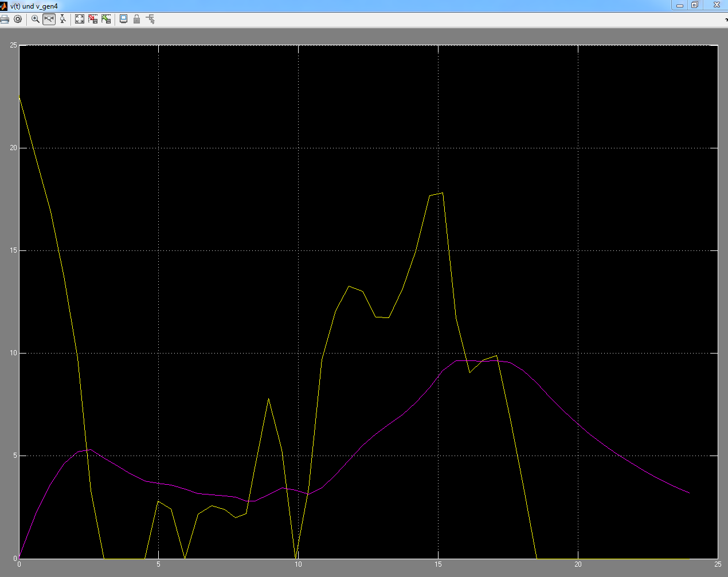Viewport: 728px width, 577px height.
Task: Click the x-axis tick label 10
Action: (x=298, y=564)
